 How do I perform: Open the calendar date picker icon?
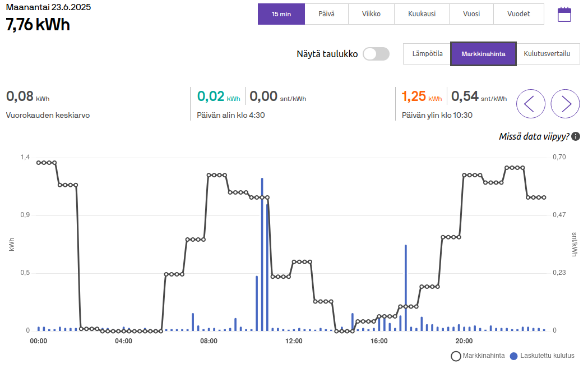tap(564, 15)
